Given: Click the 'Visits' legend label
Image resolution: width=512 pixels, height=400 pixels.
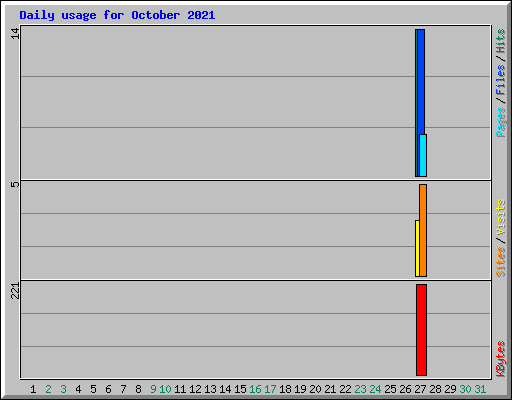Looking at the screenshot, I should [501, 217].
